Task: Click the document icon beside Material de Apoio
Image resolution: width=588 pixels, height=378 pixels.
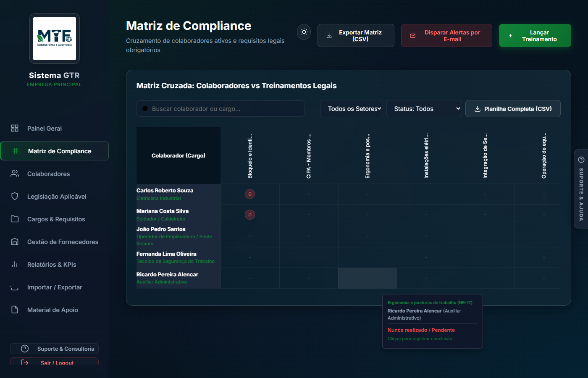Action: point(15,310)
